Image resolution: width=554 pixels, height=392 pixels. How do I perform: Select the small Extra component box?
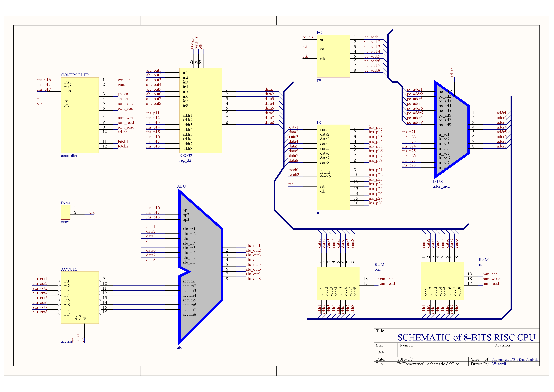tap(65, 212)
